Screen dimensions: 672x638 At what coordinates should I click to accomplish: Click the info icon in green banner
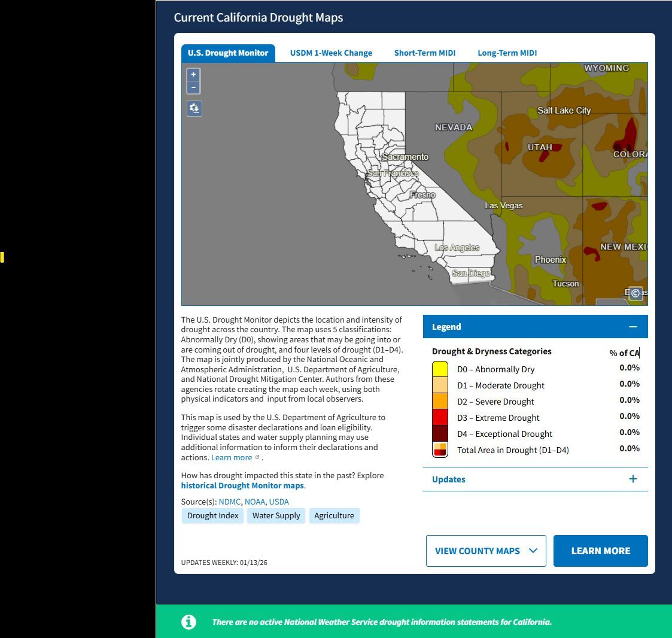coord(188,622)
